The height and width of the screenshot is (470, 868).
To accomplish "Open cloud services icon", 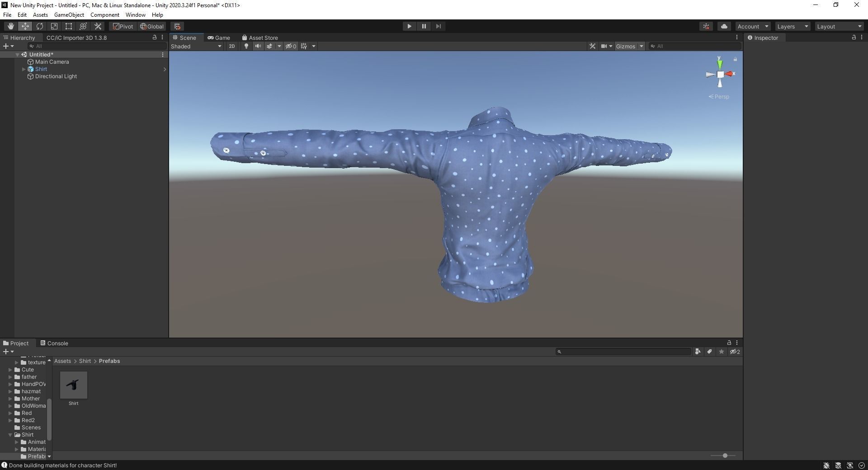I will tap(724, 26).
